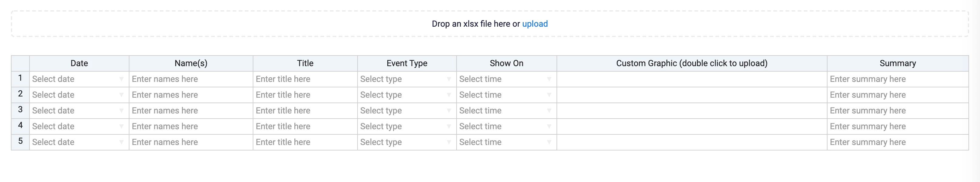980x182 pixels.
Task: Click the Custom Graphic column header
Action: coord(691,63)
